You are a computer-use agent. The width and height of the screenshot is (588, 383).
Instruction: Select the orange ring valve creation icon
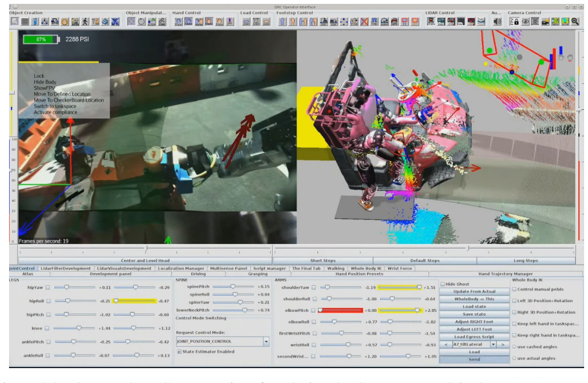[65, 21]
